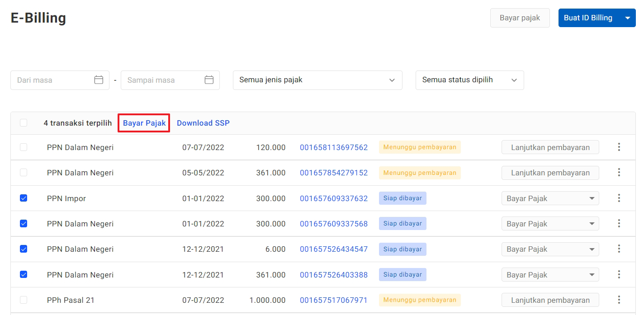Click calendar icon in Sampai masa field

pyautogui.click(x=209, y=80)
